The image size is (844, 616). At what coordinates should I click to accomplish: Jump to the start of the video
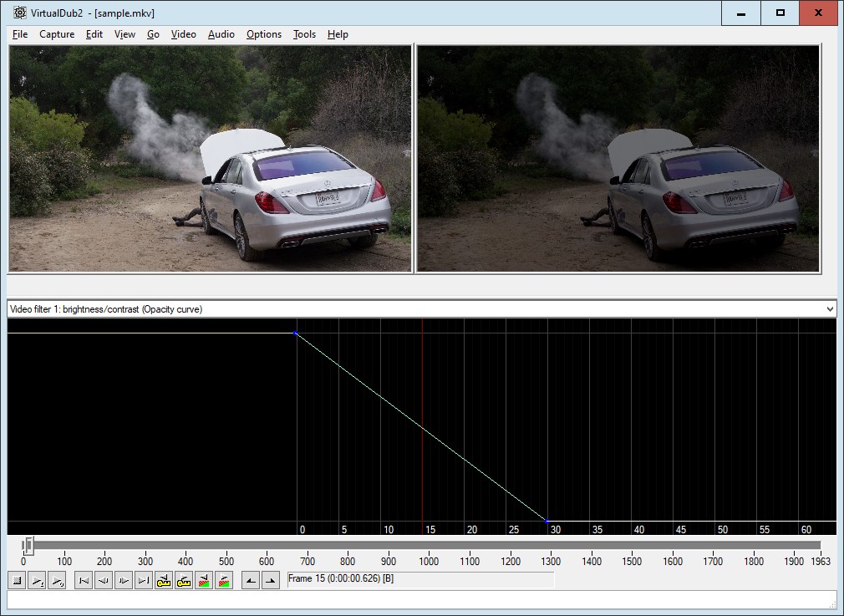tap(84, 581)
